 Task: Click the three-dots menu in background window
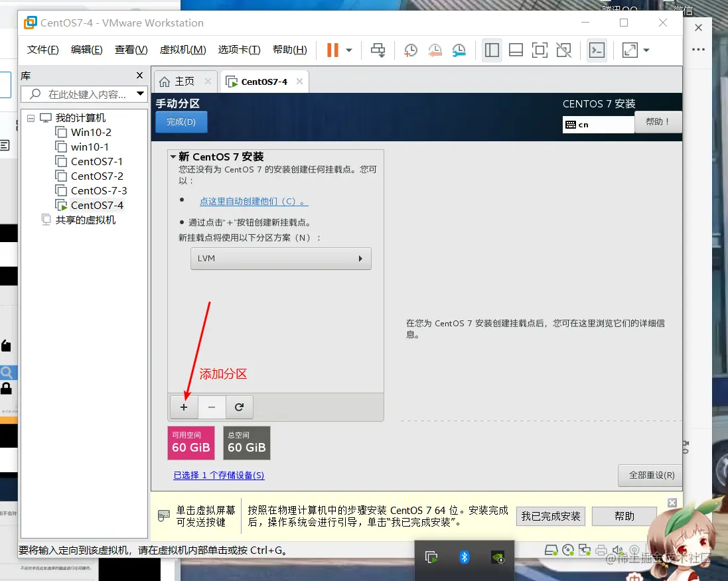pos(698,49)
